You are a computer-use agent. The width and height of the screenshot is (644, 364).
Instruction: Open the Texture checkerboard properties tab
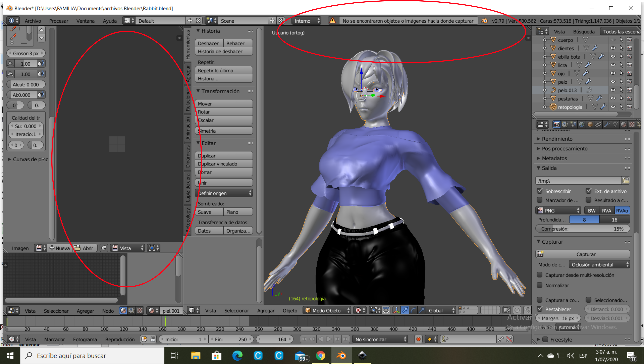click(632, 125)
